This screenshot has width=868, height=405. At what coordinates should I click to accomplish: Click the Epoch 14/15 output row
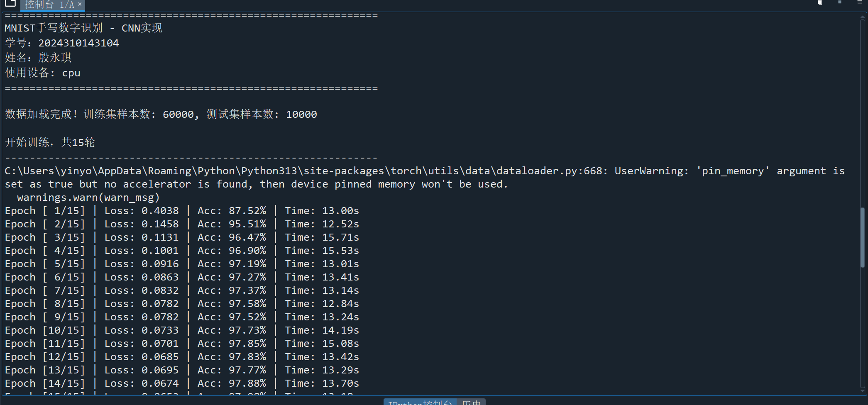coord(182,383)
